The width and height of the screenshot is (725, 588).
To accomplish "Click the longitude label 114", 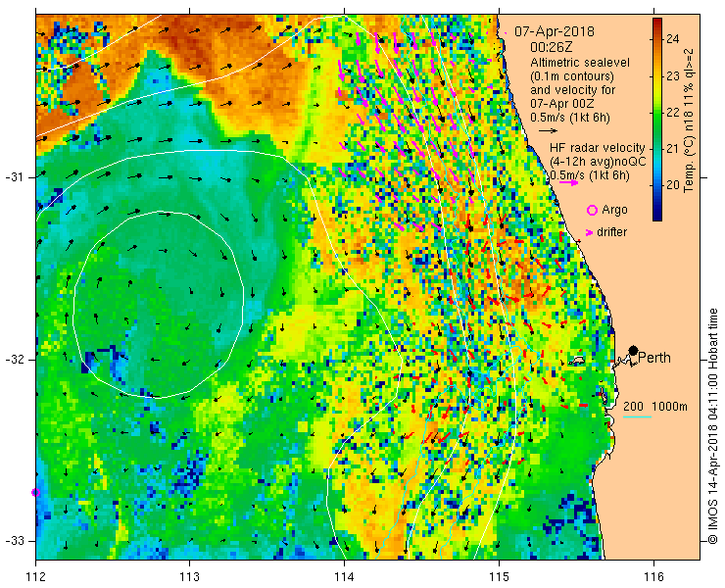I will click(x=344, y=577).
